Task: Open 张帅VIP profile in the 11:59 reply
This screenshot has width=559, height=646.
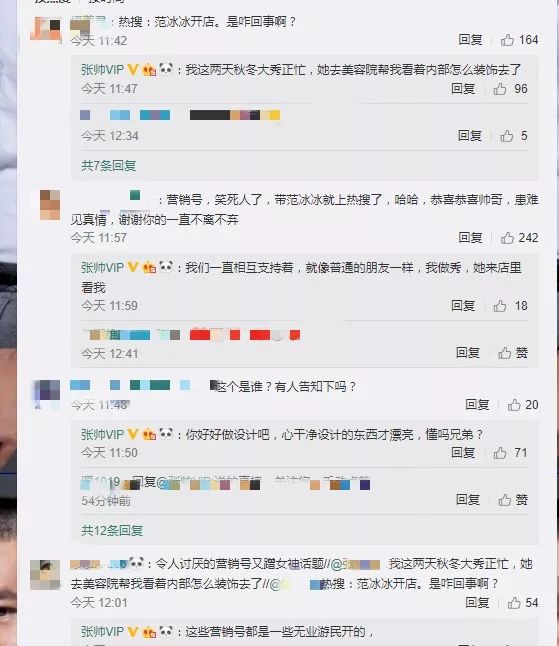Action: pos(102,268)
